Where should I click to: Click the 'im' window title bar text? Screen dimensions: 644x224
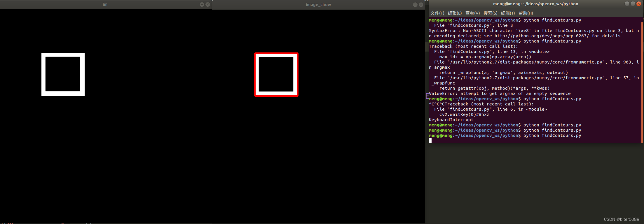105,4
